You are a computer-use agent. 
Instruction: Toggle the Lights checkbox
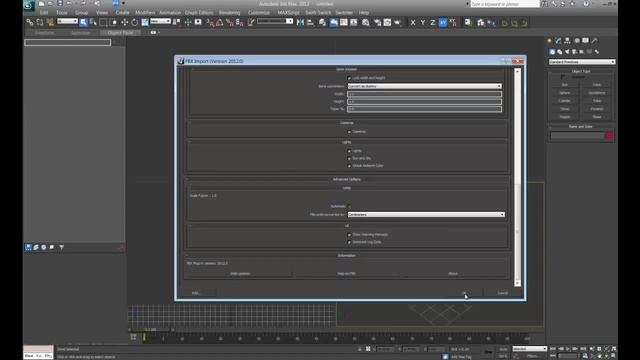(x=349, y=151)
